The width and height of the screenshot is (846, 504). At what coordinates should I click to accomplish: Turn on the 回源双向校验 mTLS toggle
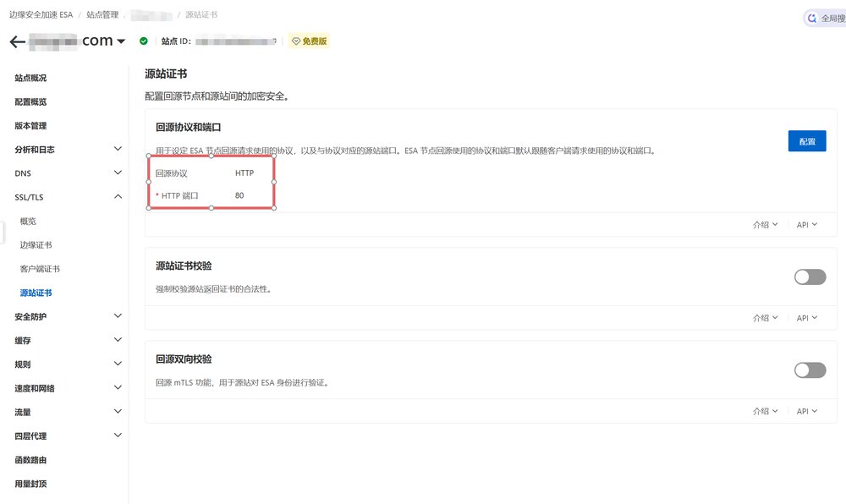point(810,370)
